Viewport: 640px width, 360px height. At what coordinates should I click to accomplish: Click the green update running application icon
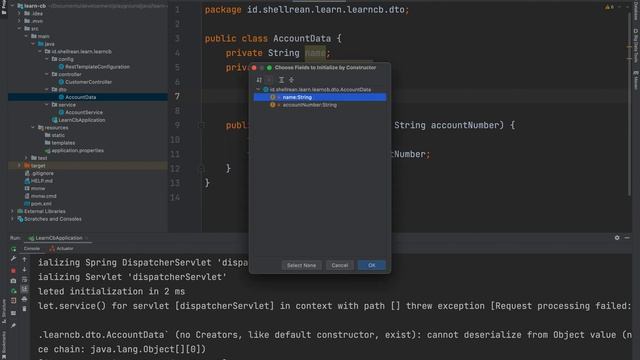pyautogui.click(x=13, y=291)
